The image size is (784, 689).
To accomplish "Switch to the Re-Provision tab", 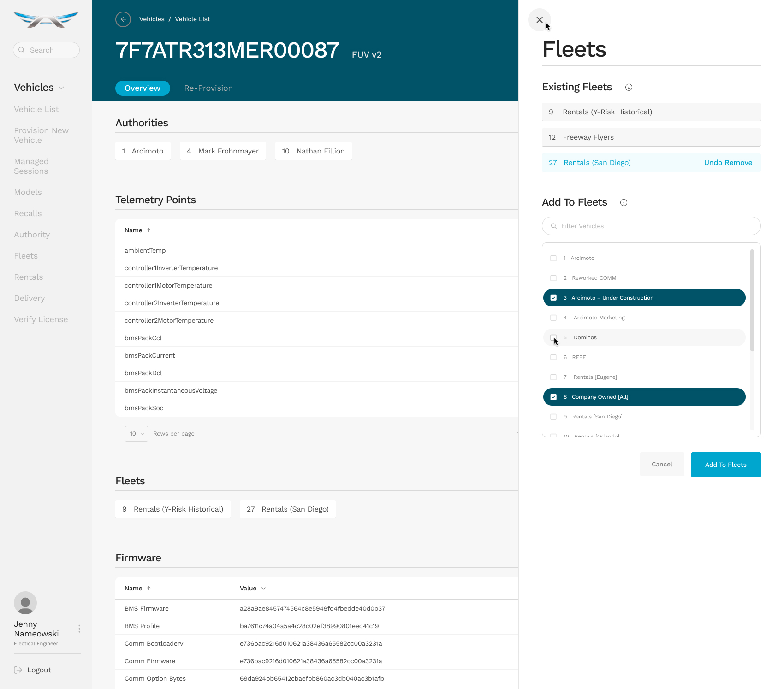I will 208,88.
